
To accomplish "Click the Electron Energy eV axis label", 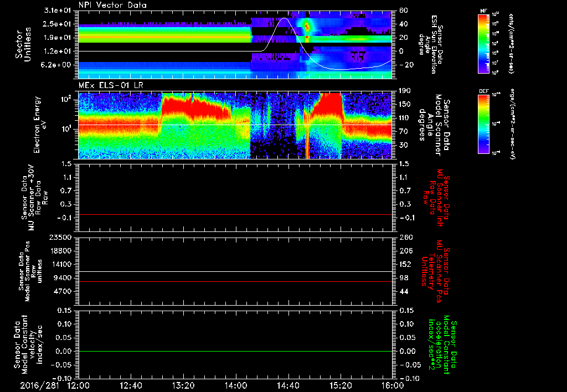I will point(40,125).
